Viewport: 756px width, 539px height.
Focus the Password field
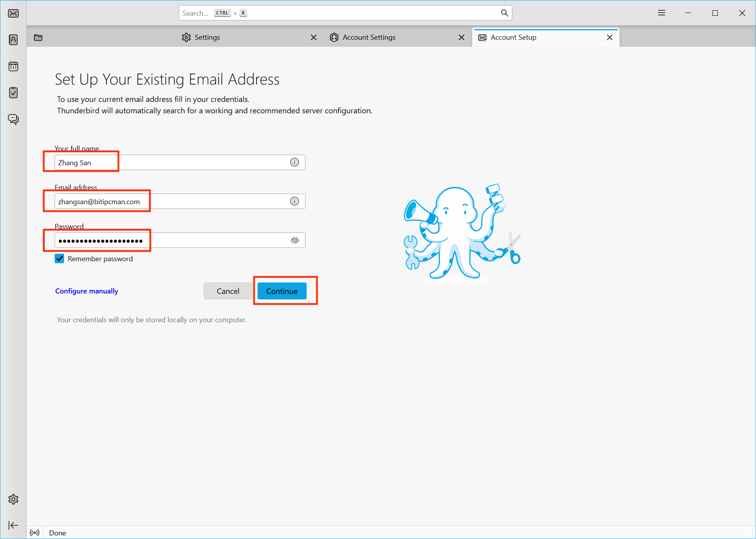tap(180, 240)
